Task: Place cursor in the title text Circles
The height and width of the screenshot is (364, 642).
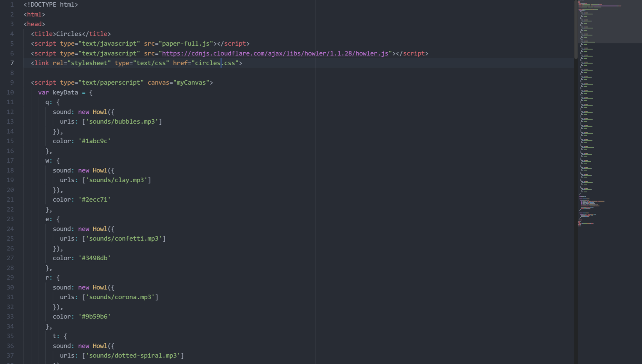Action: click(69, 34)
